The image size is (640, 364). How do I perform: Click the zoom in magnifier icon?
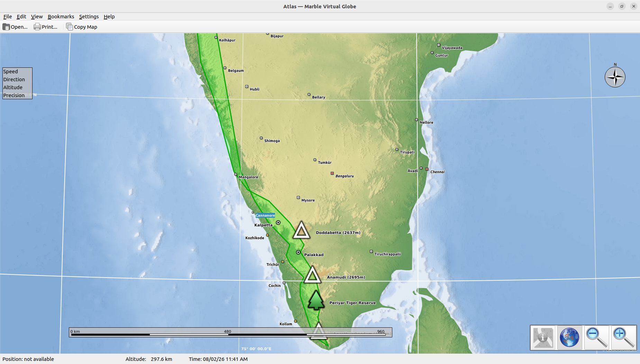[623, 337]
